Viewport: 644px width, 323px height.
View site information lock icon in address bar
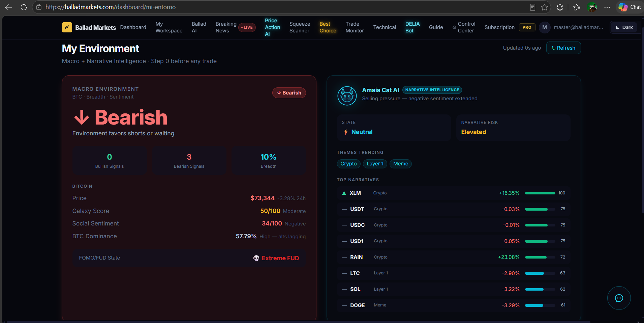[39, 7]
